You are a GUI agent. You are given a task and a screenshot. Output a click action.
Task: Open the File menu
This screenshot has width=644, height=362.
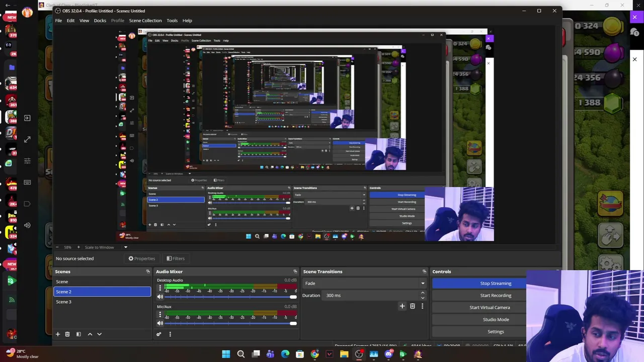[58, 21]
